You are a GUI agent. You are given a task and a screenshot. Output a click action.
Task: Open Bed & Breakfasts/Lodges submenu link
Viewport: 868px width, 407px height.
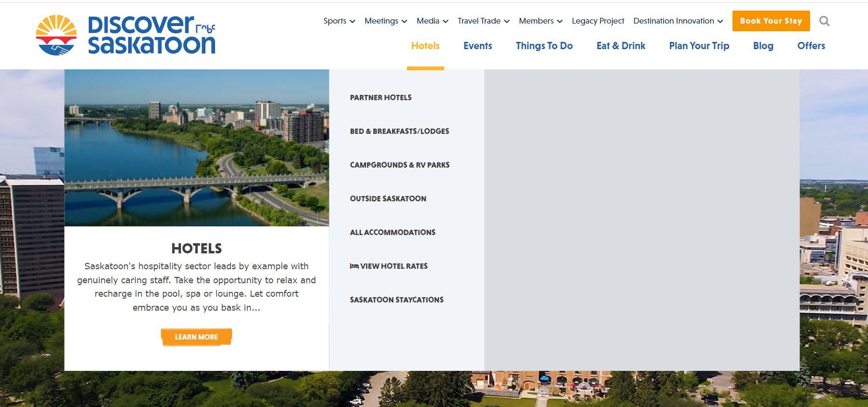tap(399, 131)
